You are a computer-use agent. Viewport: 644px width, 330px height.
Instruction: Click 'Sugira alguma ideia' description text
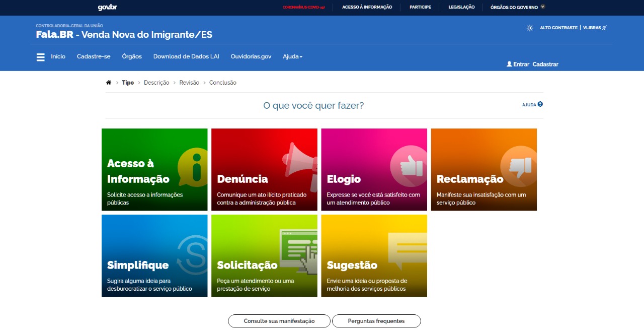149,285
